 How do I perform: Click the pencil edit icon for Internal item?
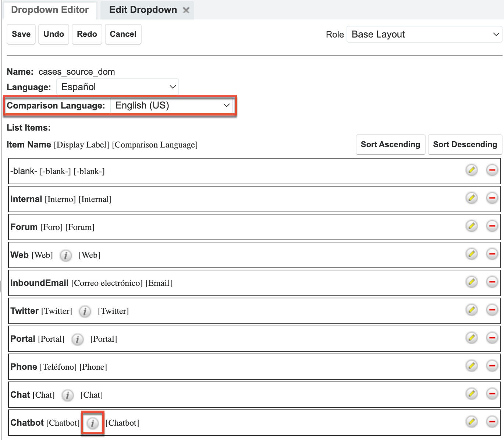(x=471, y=198)
